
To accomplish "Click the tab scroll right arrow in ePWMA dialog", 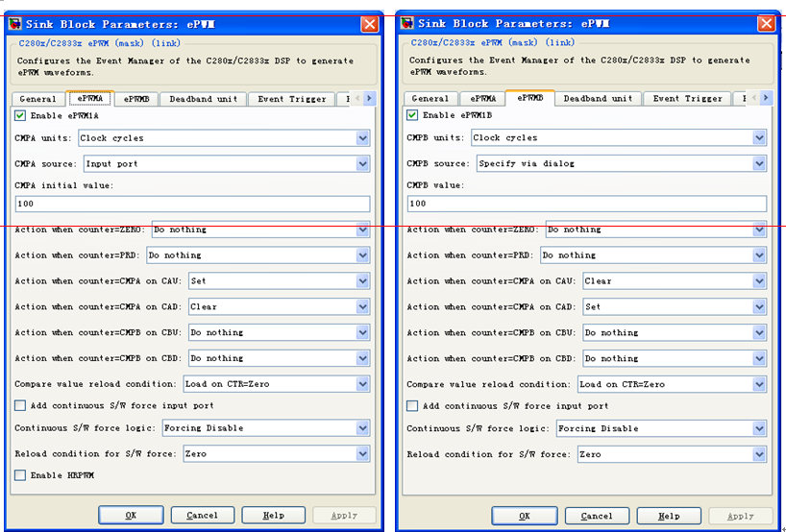I will pyautogui.click(x=368, y=99).
